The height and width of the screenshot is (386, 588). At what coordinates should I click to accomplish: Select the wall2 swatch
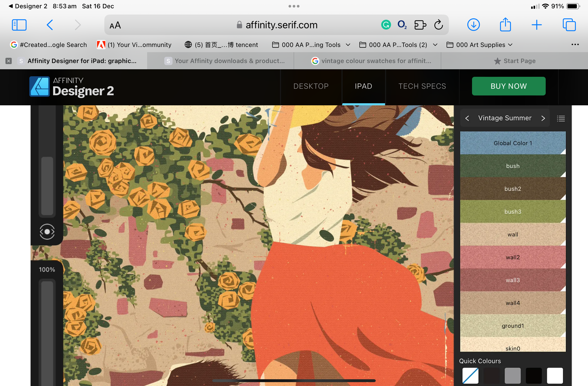point(513,257)
